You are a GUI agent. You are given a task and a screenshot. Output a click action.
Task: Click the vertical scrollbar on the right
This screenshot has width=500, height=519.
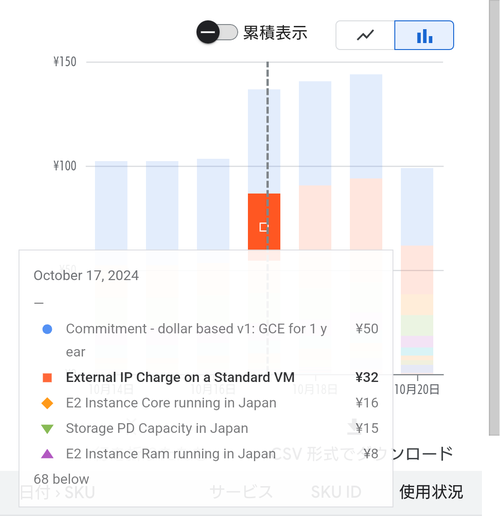[494, 217]
